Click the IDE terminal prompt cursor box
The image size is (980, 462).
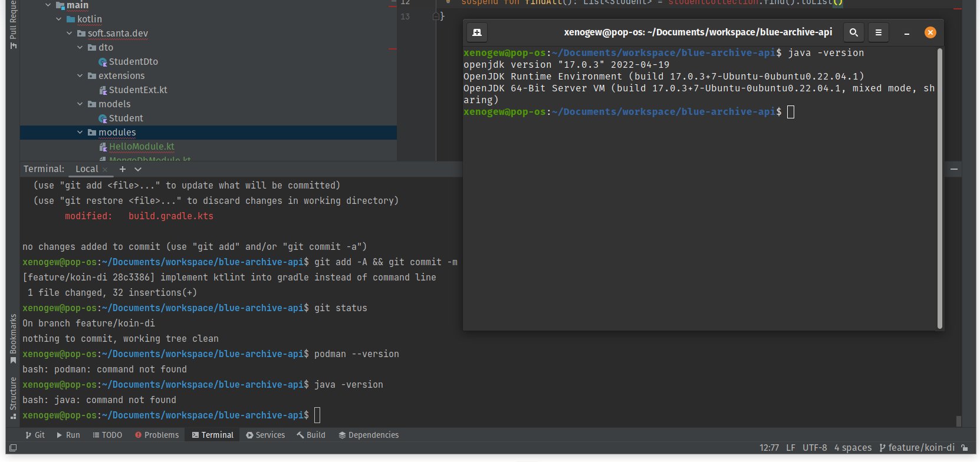(317, 415)
